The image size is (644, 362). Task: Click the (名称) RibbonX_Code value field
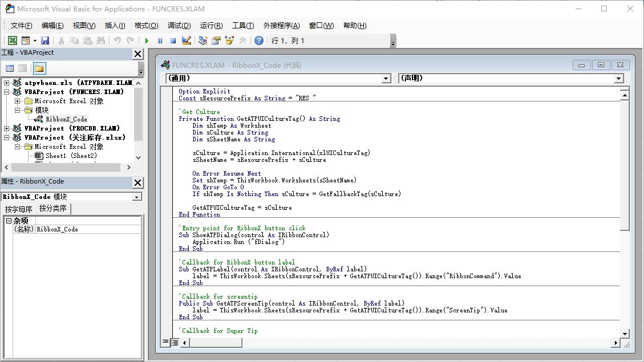[88, 229]
